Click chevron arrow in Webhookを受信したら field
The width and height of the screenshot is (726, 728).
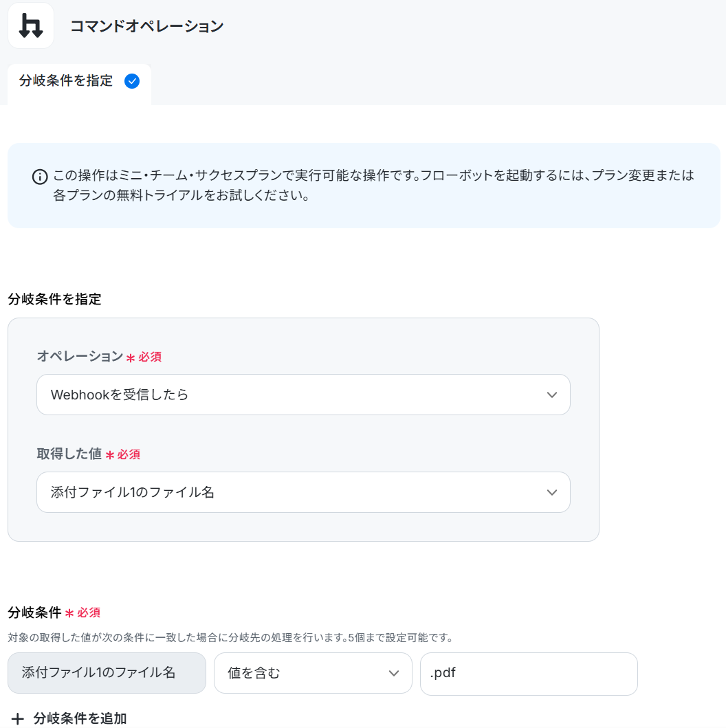[x=551, y=395]
